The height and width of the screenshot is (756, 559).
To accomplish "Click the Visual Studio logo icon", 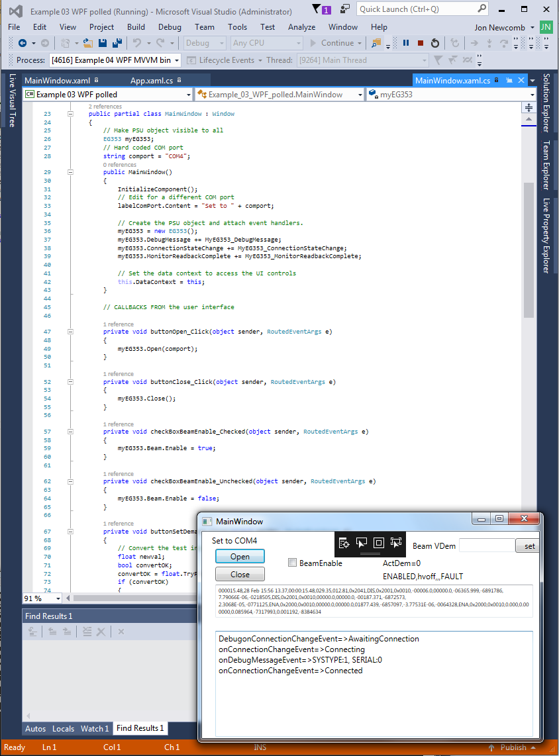I will [16, 11].
